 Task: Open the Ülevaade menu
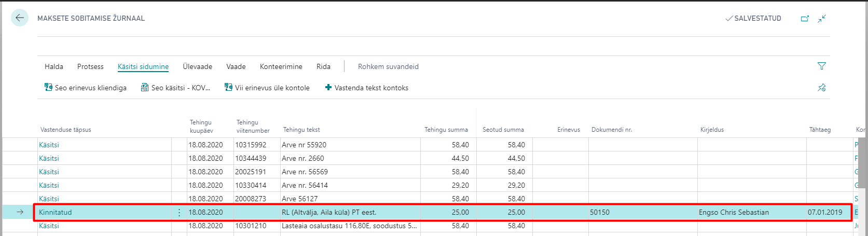point(197,66)
